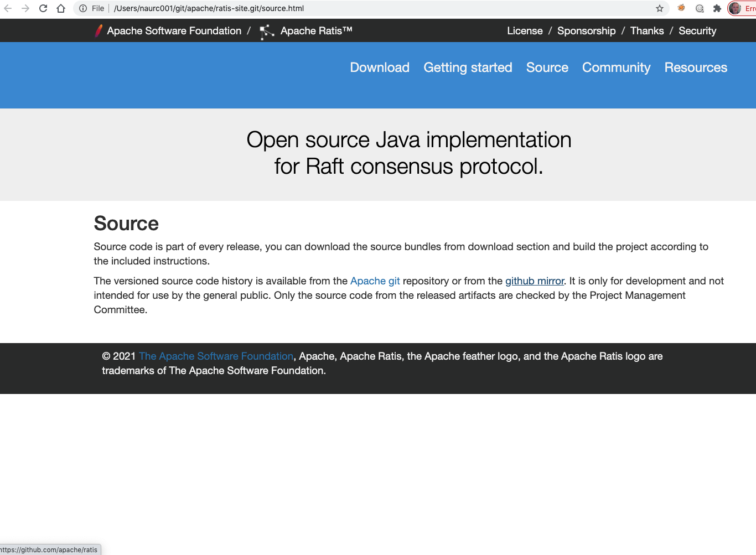Click the Apache feather logo
Screen dimensions: 756x555
[99, 31]
